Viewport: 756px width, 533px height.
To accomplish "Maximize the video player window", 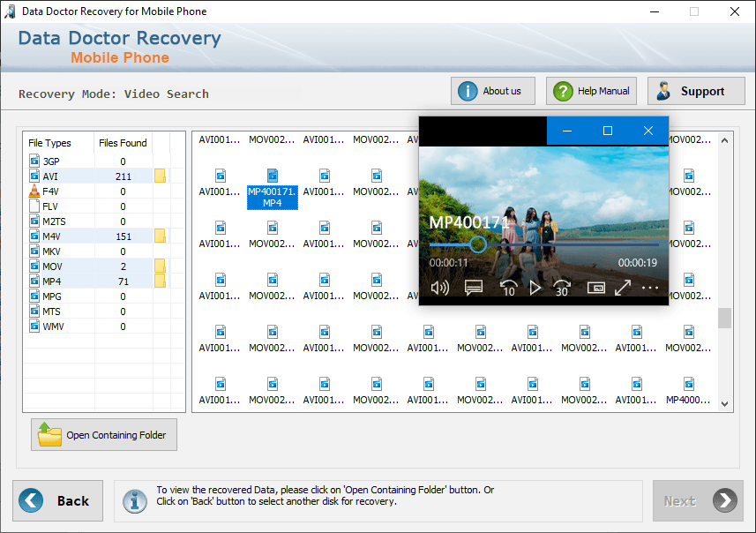I will pos(608,131).
